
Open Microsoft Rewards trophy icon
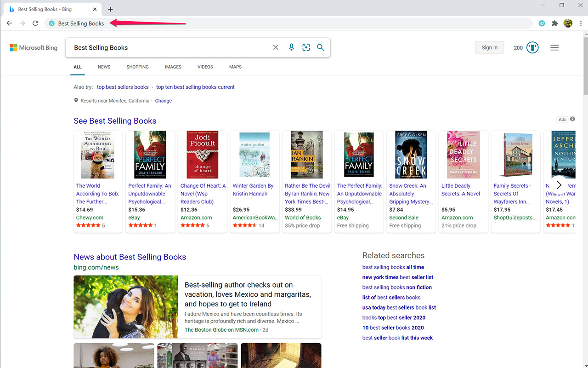(x=532, y=47)
